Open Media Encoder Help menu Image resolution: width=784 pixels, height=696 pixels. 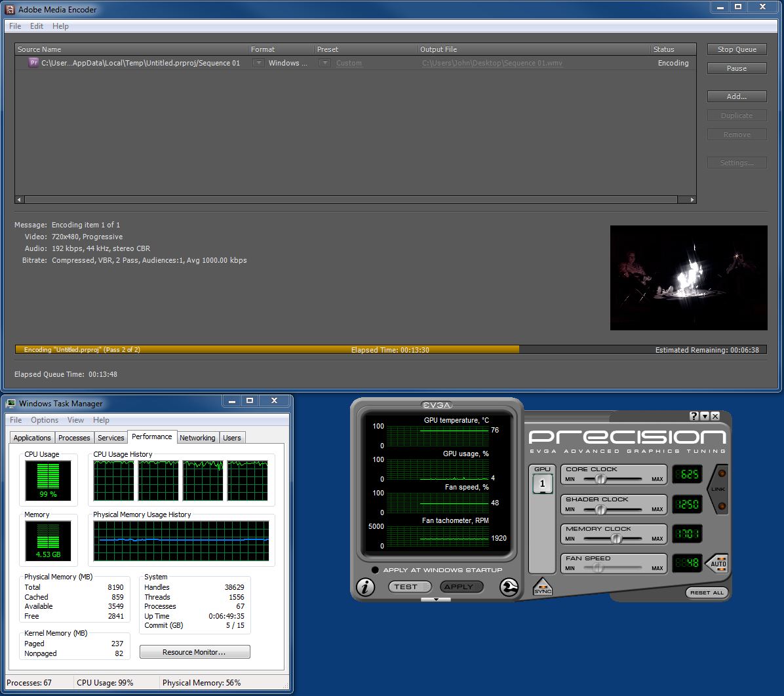point(60,26)
